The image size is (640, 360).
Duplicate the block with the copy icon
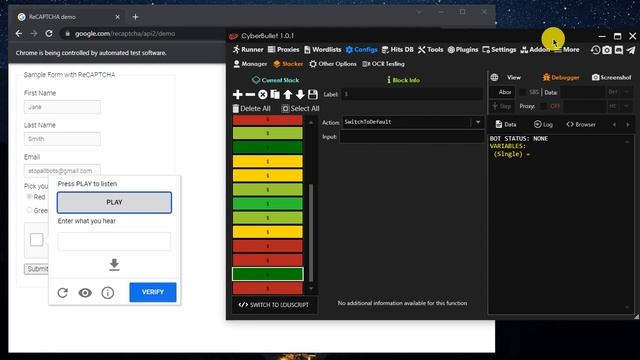[x=275, y=95]
